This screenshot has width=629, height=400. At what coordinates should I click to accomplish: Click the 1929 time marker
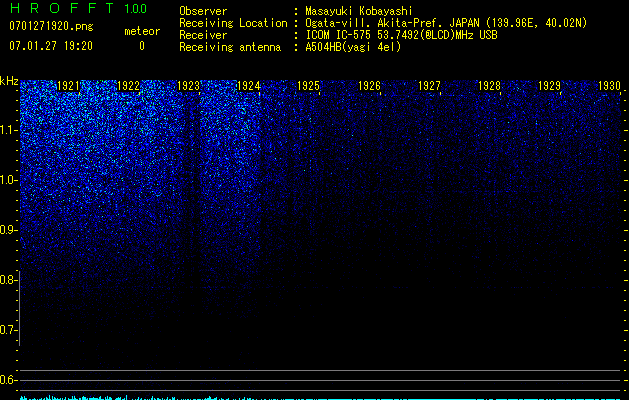point(549,85)
